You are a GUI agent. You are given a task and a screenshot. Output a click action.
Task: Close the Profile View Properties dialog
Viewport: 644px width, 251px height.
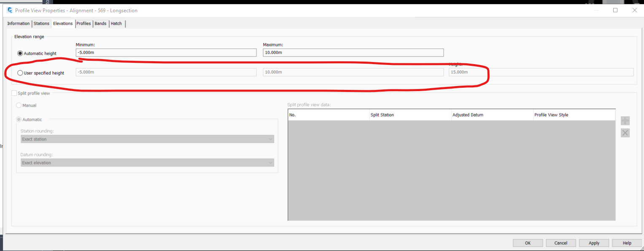[x=634, y=10]
